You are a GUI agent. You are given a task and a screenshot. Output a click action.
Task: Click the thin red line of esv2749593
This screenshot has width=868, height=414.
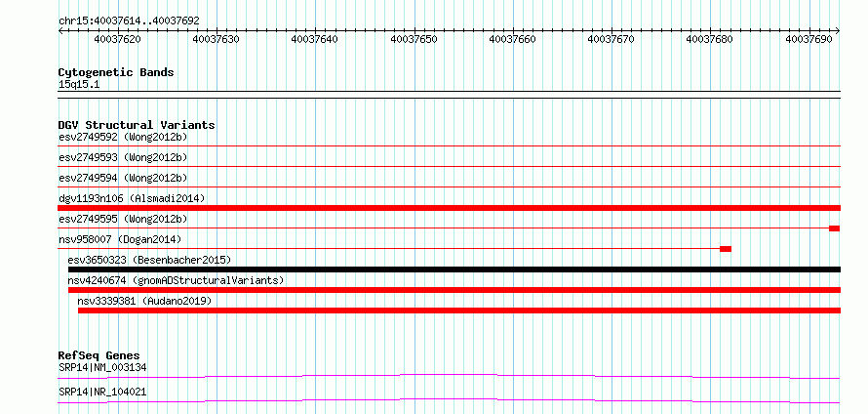click(x=449, y=166)
